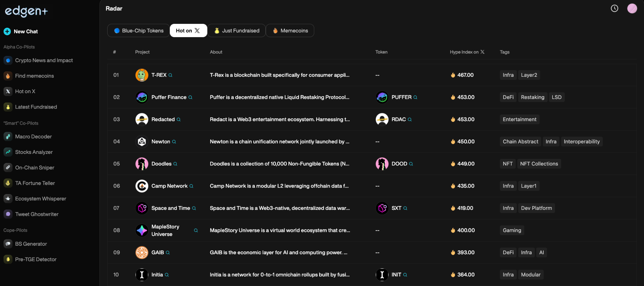The width and height of the screenshot is (644, 286).
Task: Click the edgen+ logo
Action: tap(26, 11)
